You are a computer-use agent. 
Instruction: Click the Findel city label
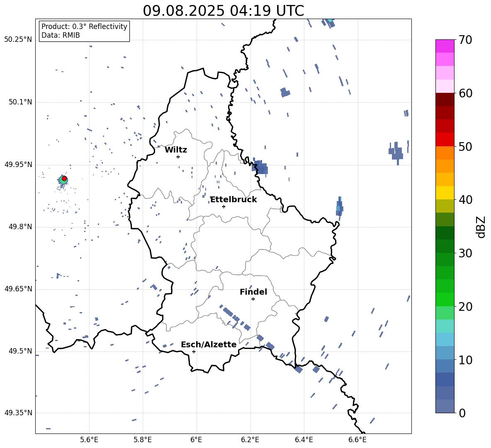(253, 292)
